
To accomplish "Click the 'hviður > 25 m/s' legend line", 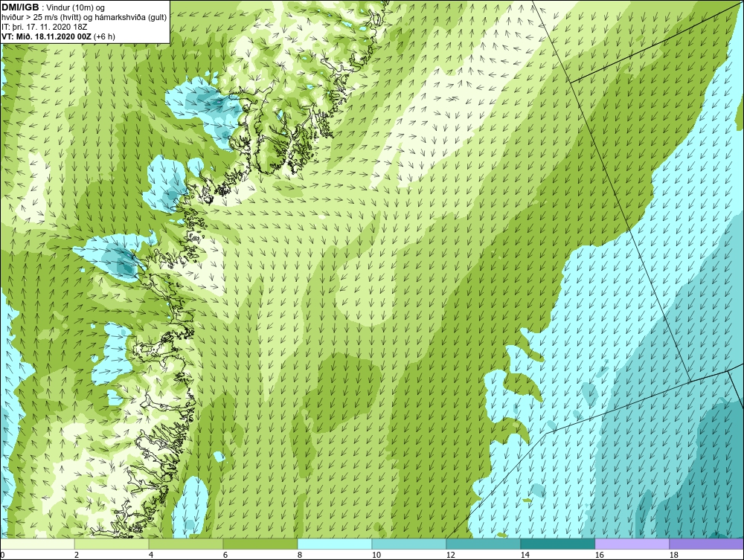I will 84,17.
